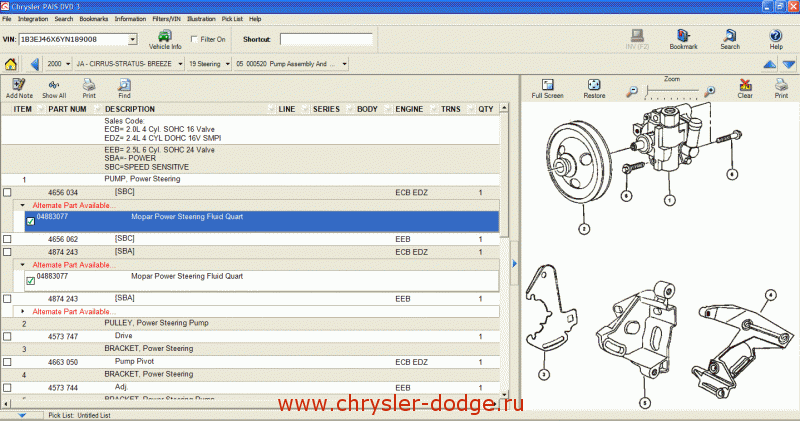Open Vehicle Info
Image resolution: width=800 pixels, height=421 pixels.
tap(165, 40)
